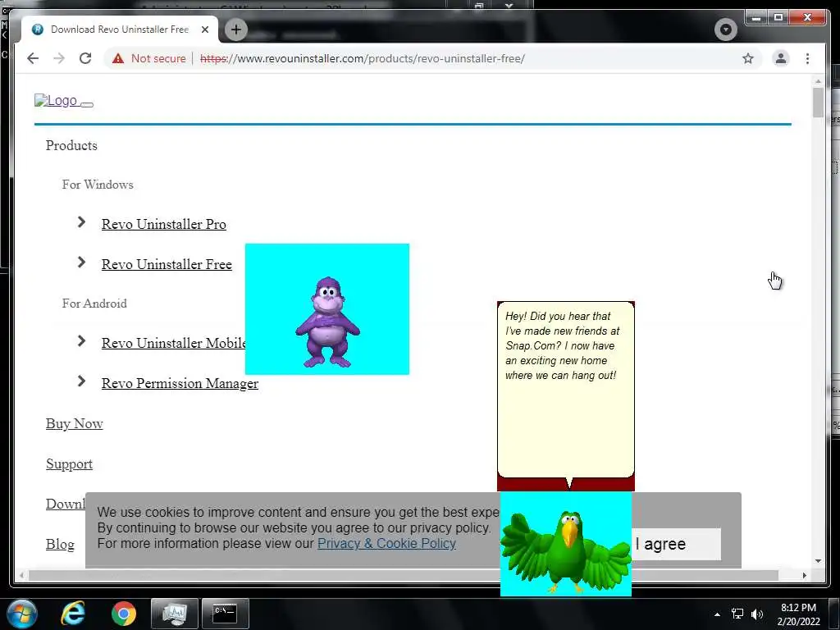Open Chrome's three-dot menu

pyautogui.click(x=807, y=58)
